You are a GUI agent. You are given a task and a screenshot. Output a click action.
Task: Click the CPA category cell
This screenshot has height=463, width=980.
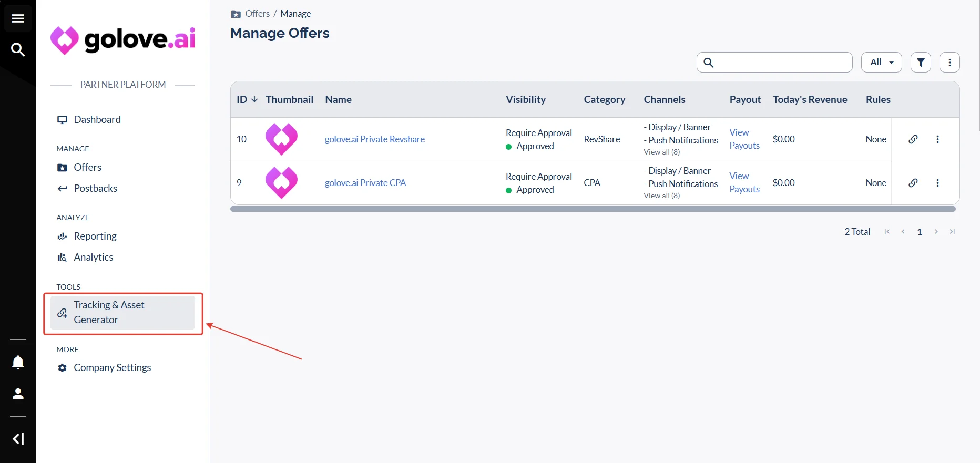(x=592, y=183)
